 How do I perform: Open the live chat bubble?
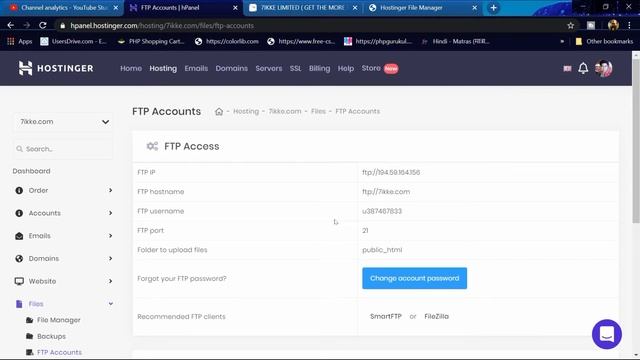607,334
